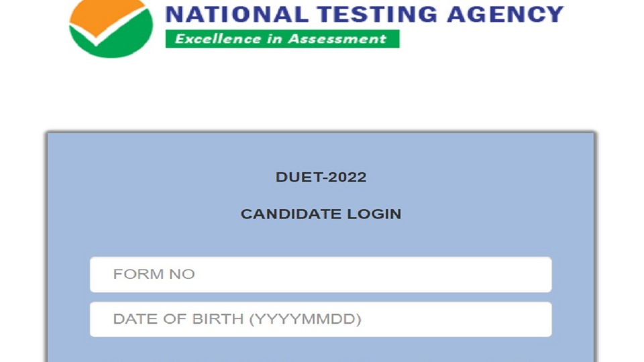The height and width of the screenshot is (362, 644).
Task: Click the word CANDIDATE in login heading
Action: pyautogui.click(x=291, y=214)
